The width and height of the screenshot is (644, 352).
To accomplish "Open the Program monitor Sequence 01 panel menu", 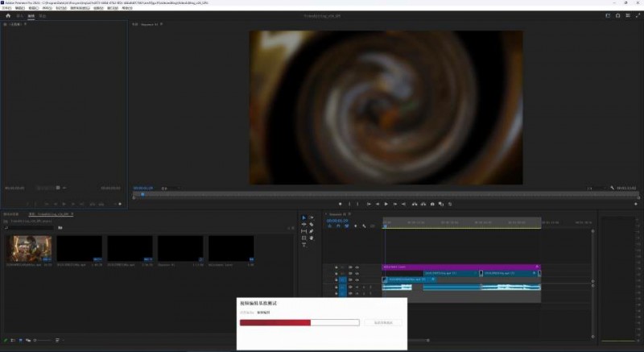I will tap(162, 24).
